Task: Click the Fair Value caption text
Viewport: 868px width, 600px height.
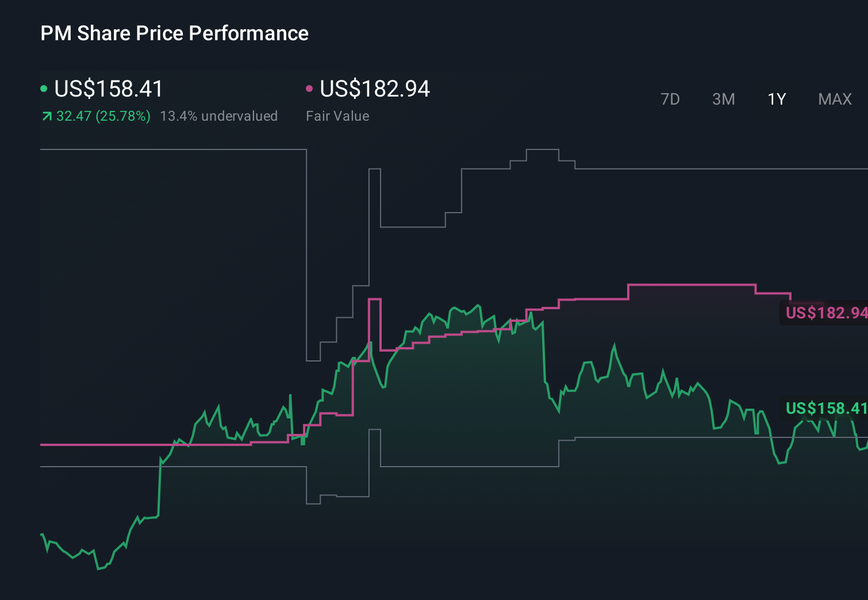Action: 338,116
